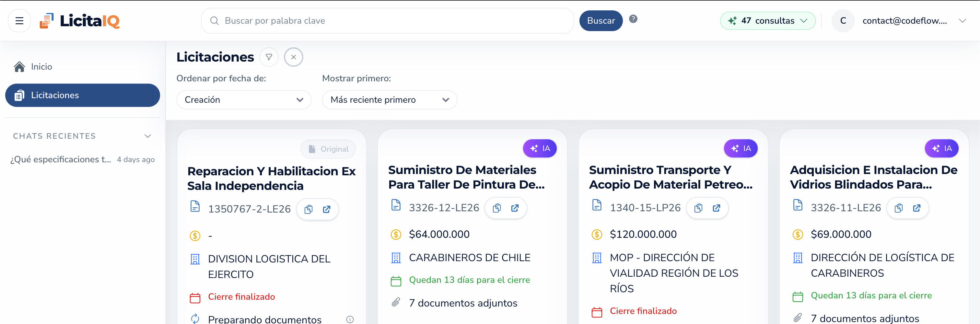The height and width of the screenshot is (324, 980).
Task: Open tender 3326-12-LE26 in external link
Action: 515,208
